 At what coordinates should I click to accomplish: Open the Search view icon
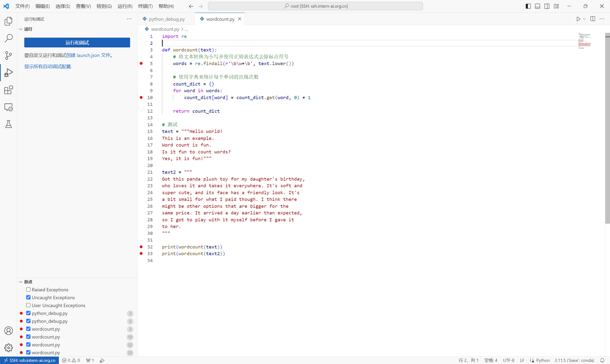(8, 39)
